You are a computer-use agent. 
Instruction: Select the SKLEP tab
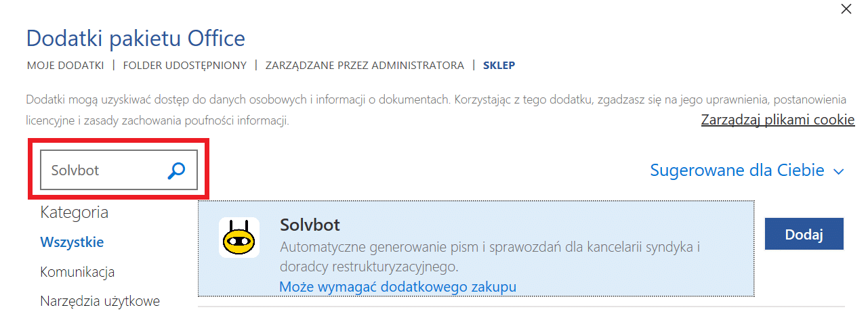499,66
